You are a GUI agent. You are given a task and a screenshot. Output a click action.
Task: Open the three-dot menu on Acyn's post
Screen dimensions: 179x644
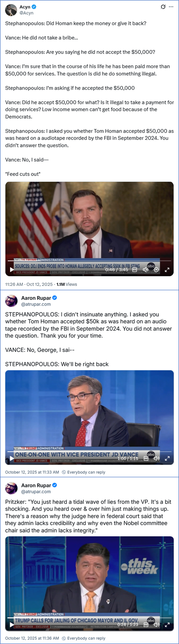[171, 7]
